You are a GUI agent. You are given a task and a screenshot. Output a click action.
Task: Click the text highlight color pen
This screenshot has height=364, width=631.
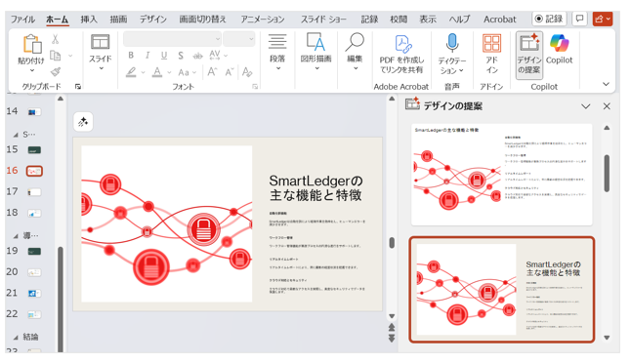131,72
